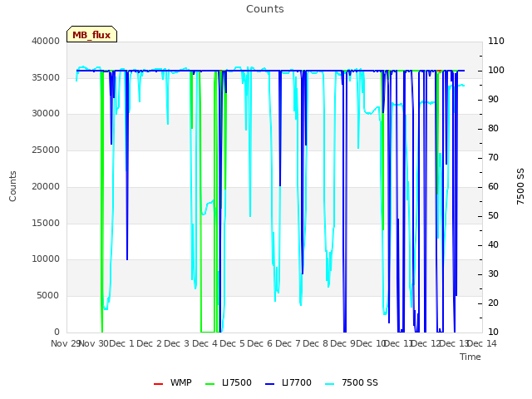Click the Dec 6 date tick
This screenshot has width=532, height=399.
pyautogui.click(x=260, y=343)
